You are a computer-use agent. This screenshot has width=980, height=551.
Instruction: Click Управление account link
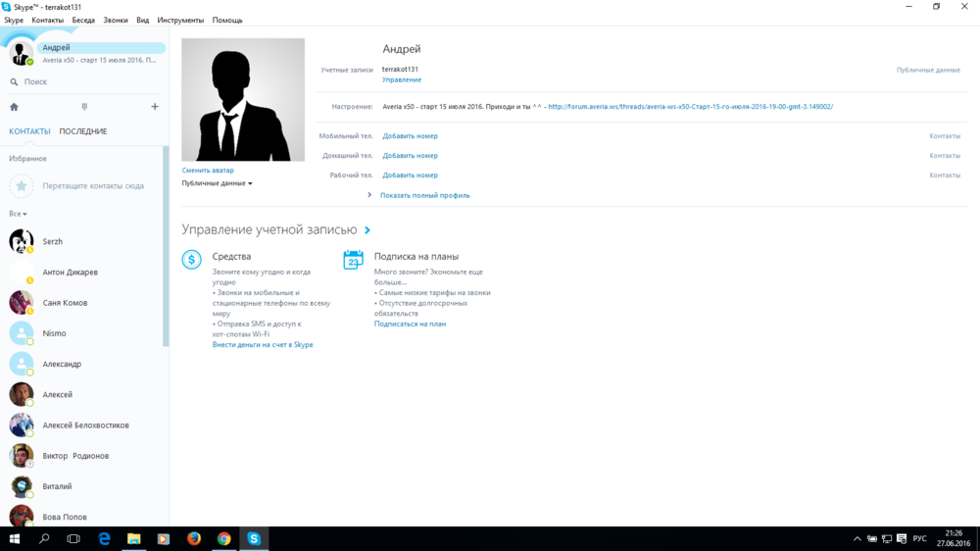(402, 80)
